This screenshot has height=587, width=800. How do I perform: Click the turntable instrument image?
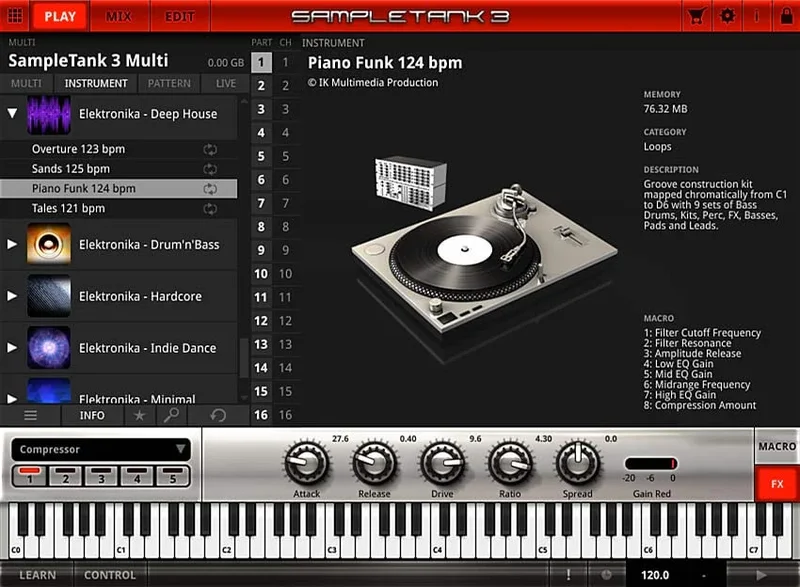(x=484, y=257)
